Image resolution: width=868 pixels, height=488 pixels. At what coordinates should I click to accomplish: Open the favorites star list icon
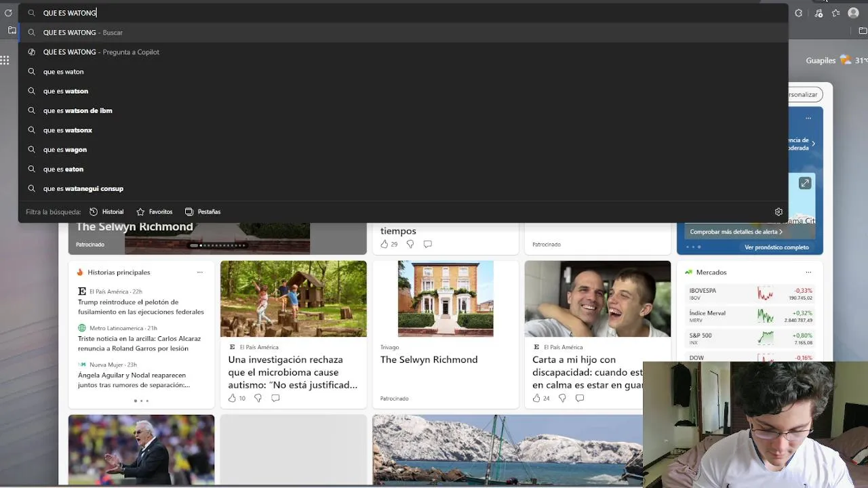(836, 13)
